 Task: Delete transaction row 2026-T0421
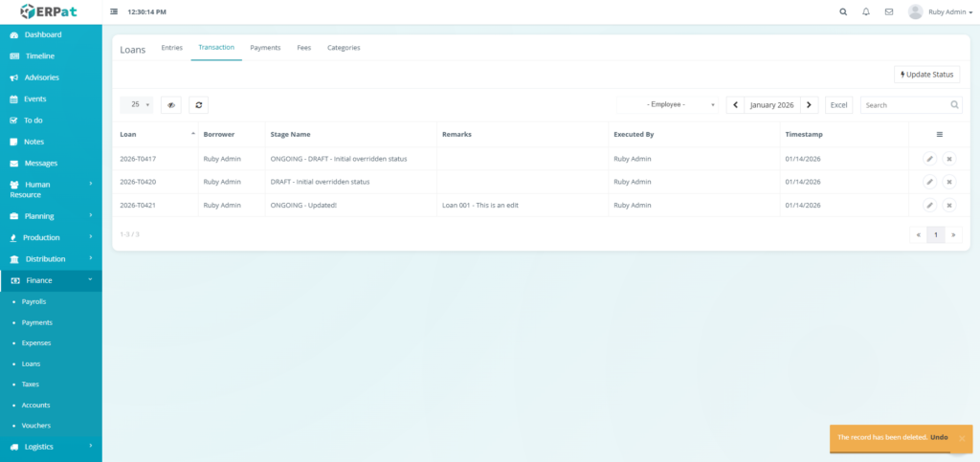tap(949, 205)
